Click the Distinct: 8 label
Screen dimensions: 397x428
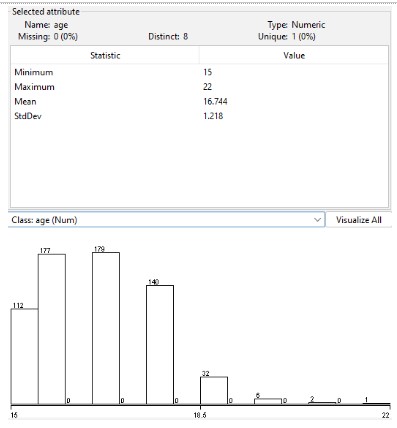tap(168, 36)
